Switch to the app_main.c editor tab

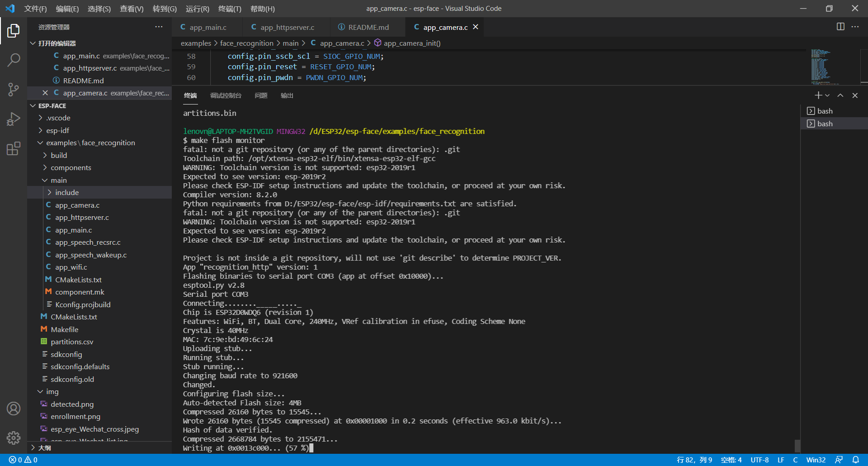(208, 27)
